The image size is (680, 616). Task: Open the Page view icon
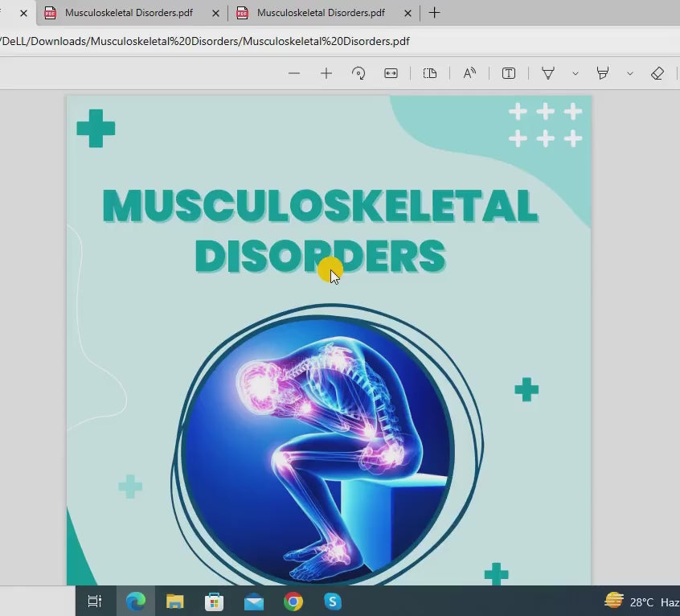click(x=430, y=73)
